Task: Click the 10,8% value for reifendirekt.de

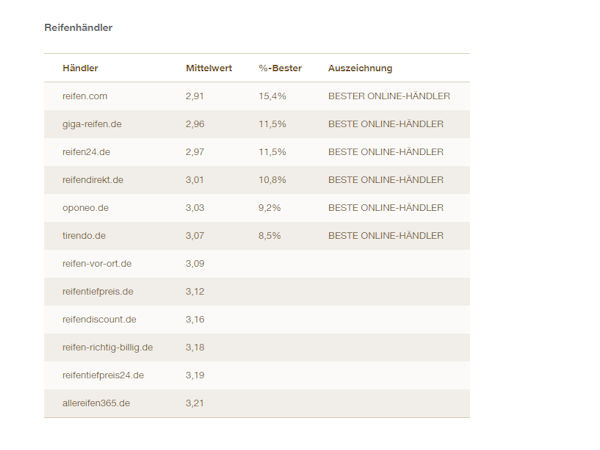Action: click(272, 180)
